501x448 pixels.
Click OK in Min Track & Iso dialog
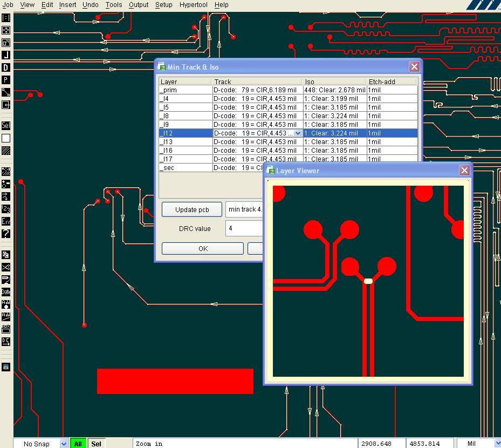click(x=203, y=248)
